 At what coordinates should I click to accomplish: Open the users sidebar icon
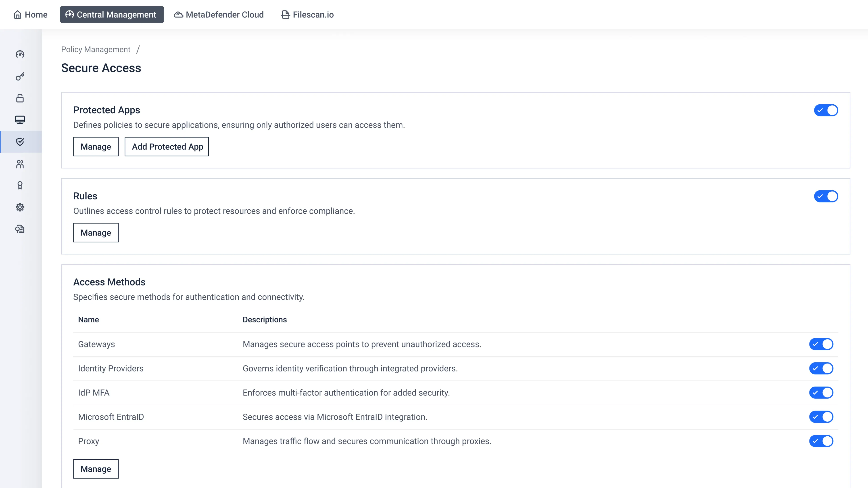point(20,164)
